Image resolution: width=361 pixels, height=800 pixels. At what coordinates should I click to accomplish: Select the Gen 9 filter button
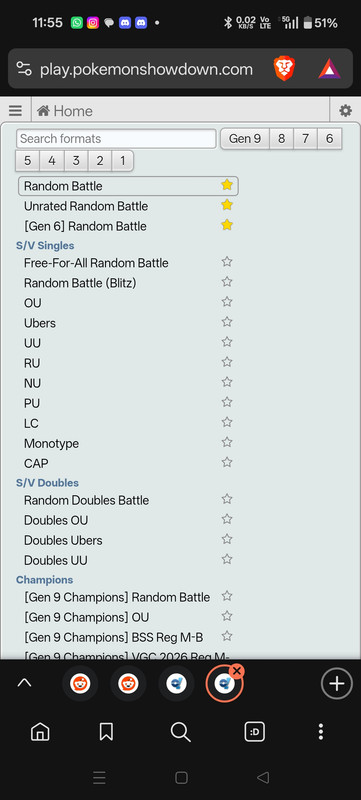[245, 138]
